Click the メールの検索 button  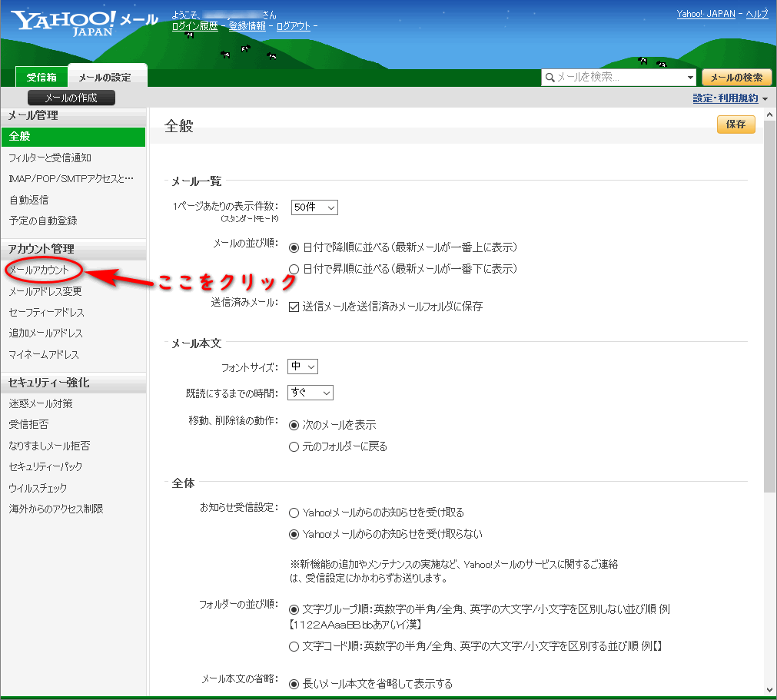pyautogui.click(x=736, y=78)
